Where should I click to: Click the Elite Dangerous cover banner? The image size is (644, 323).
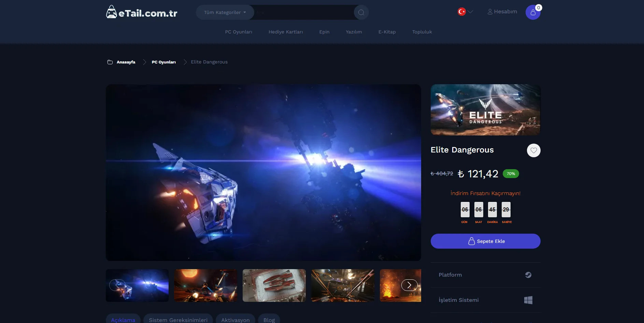pos(486,110)
